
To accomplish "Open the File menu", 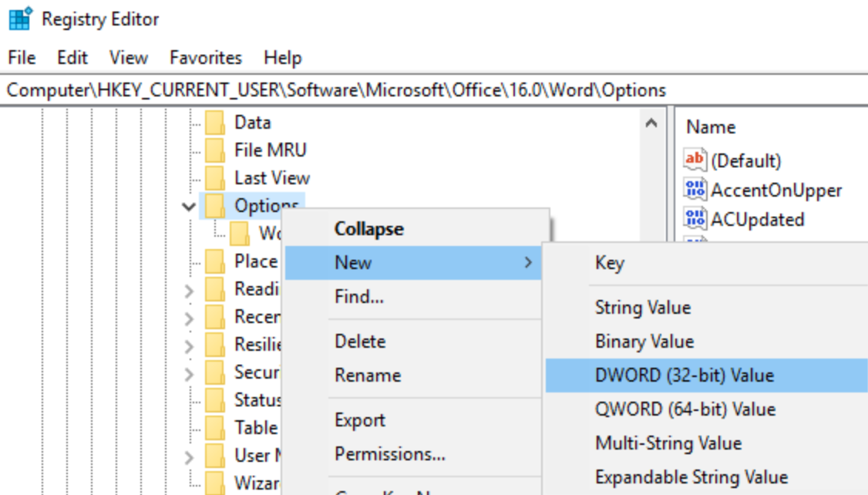I will pos(21,57).
